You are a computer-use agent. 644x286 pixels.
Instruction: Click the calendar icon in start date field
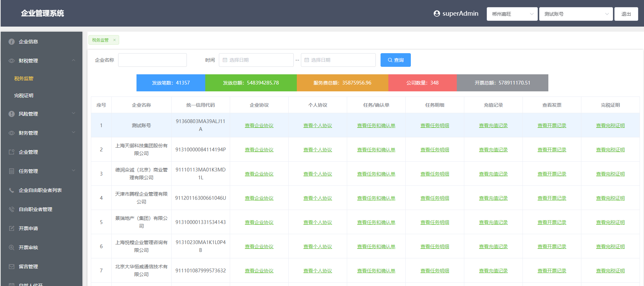225,60
